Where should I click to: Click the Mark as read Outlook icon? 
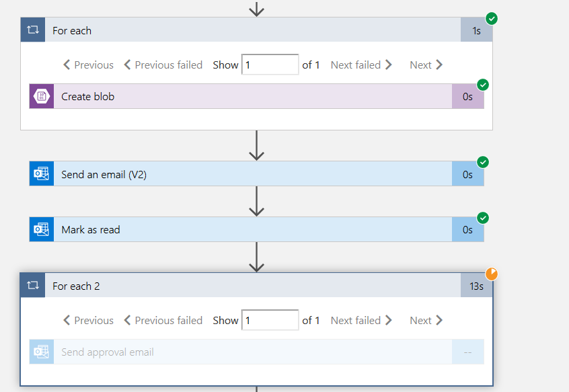click(42, 229)
